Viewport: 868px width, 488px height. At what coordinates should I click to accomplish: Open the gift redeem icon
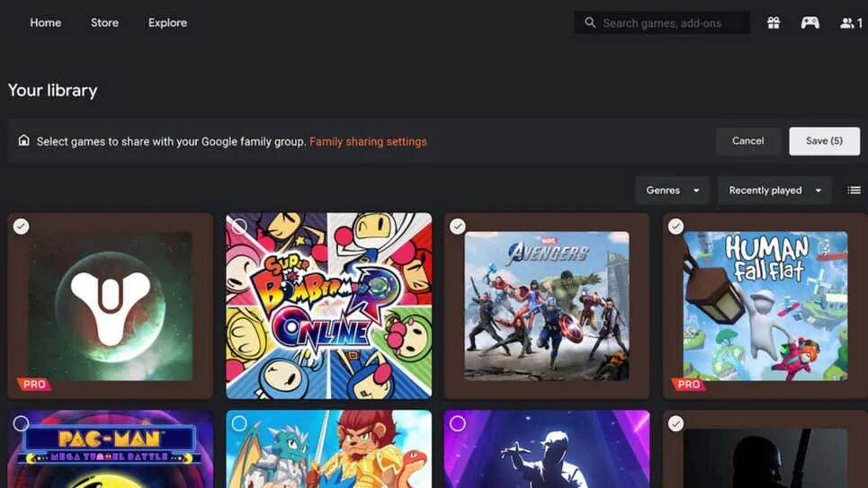(774, 22)
